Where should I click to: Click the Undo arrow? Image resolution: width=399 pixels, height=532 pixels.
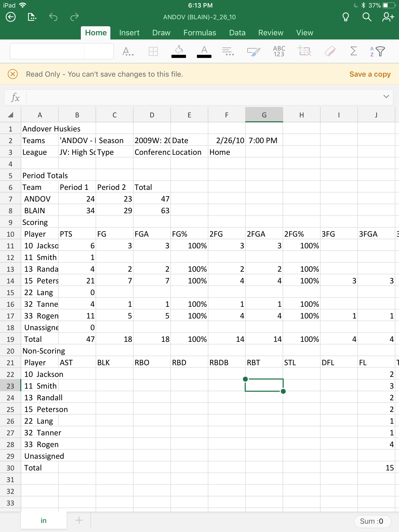coord(53,17)
